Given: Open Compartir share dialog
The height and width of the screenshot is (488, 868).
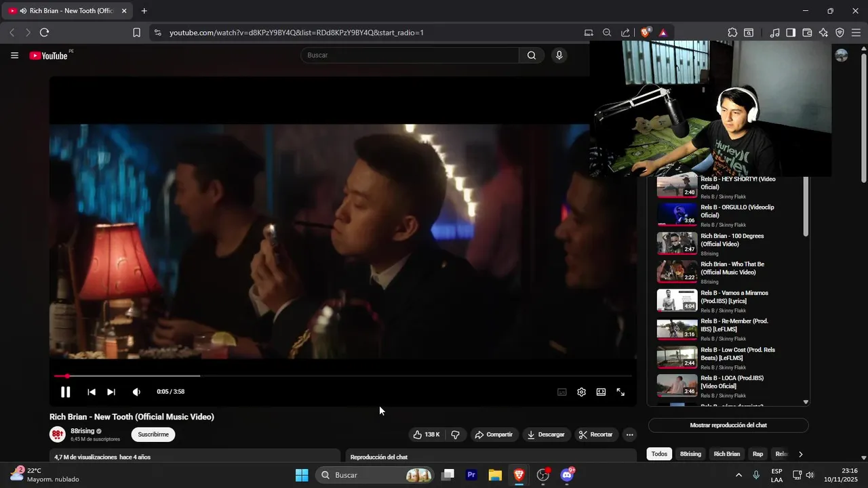Looking at the screenshot, I should [x=494, y=434].
